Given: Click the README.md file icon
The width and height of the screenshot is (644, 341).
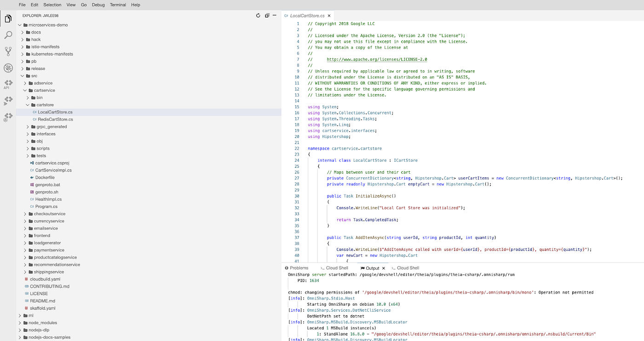Looking at the screenshot, I should point(26,301).
